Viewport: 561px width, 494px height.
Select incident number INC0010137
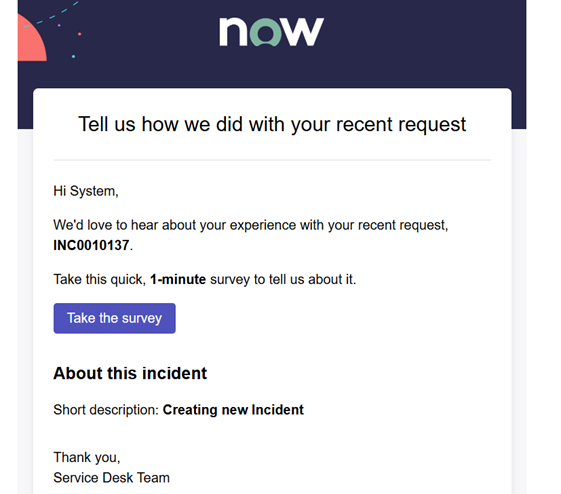click(91, 245)
